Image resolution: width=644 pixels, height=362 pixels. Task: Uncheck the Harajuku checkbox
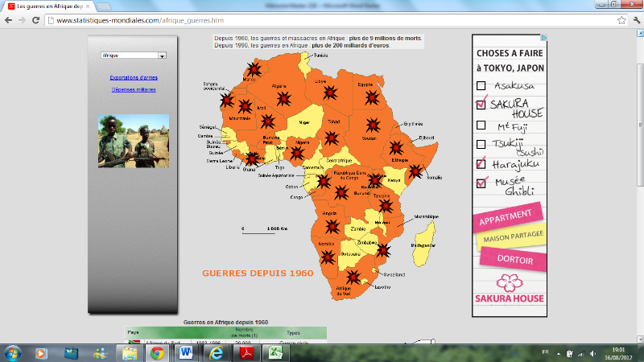[481, 163]
